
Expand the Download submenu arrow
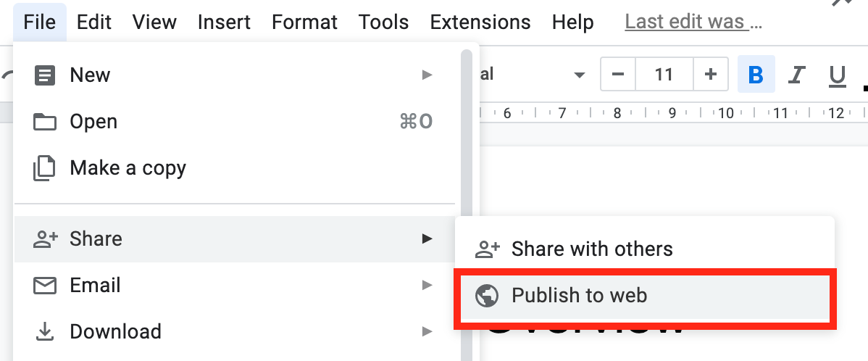click(x=427, y=332)
